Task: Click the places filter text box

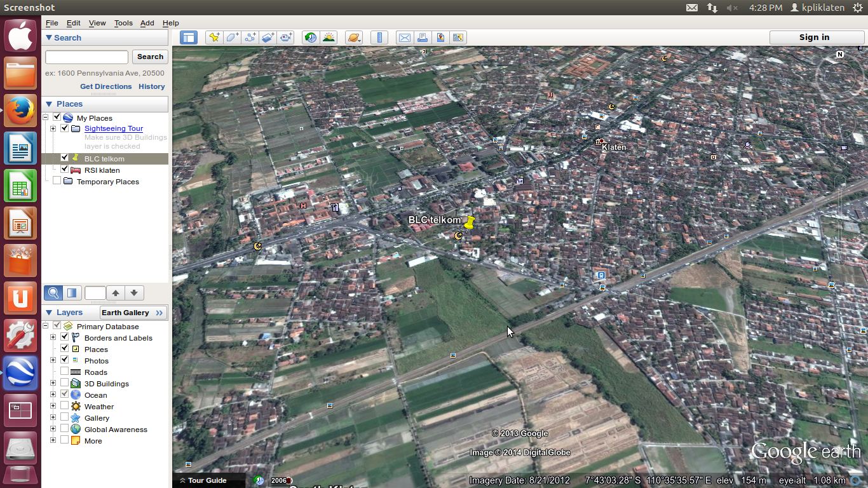Action: tap(95, 293)
